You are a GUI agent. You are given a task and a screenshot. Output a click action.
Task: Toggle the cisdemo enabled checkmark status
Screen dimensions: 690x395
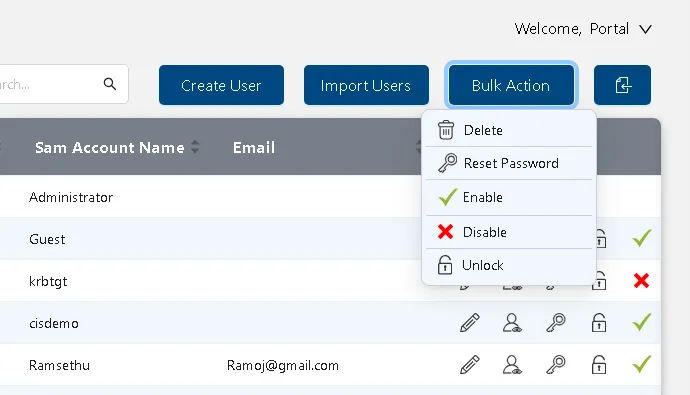pos(642,322)
